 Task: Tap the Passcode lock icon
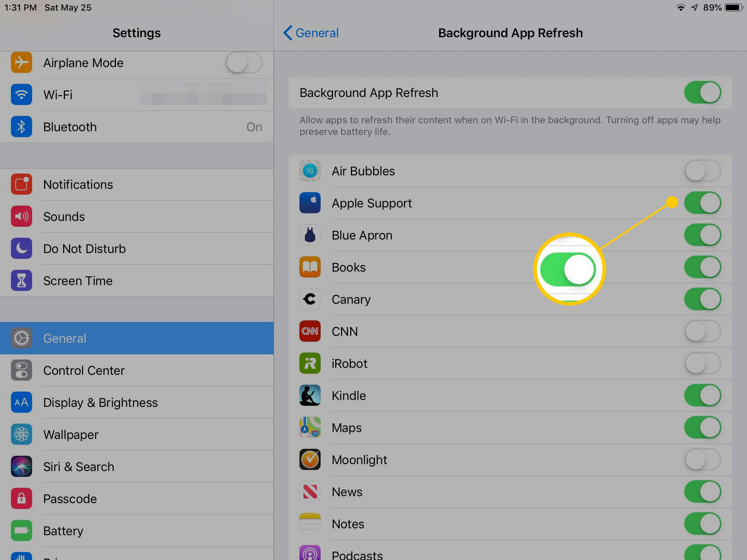click(22, 498)
